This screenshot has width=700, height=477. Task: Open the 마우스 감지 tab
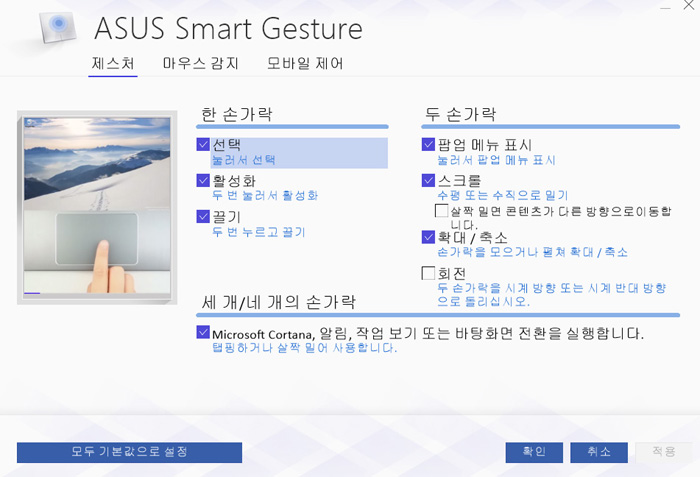[x=200, y=63]
